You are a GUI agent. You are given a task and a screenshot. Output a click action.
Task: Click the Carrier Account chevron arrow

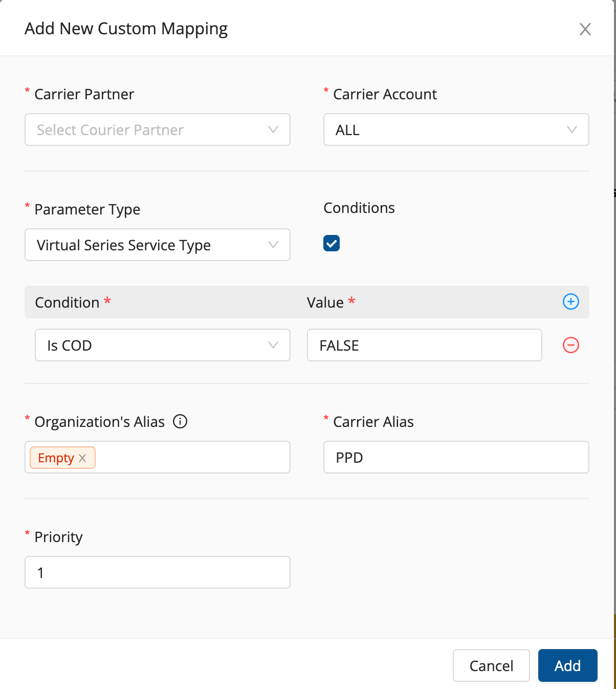[x=572, y=130]
